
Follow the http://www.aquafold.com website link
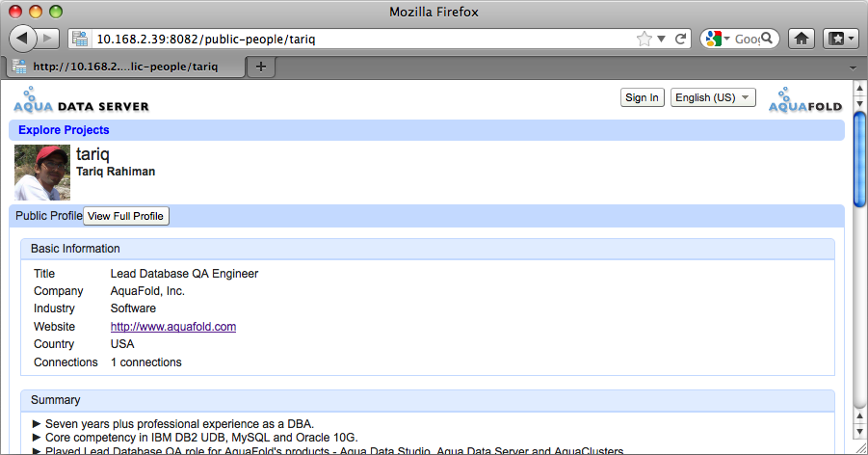tap(173, 327)
